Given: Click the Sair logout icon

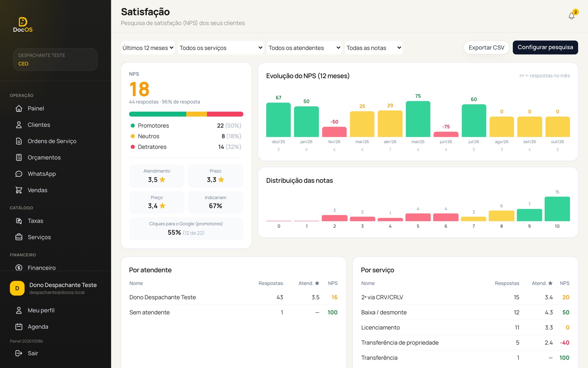Looking at the screenshot, I should coord(19,353).
